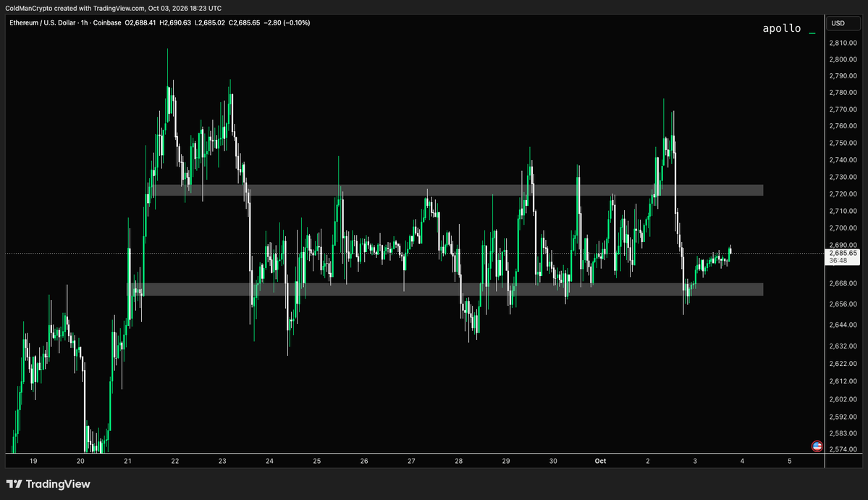Click the date label 24 on time axis

pos(269,461)
